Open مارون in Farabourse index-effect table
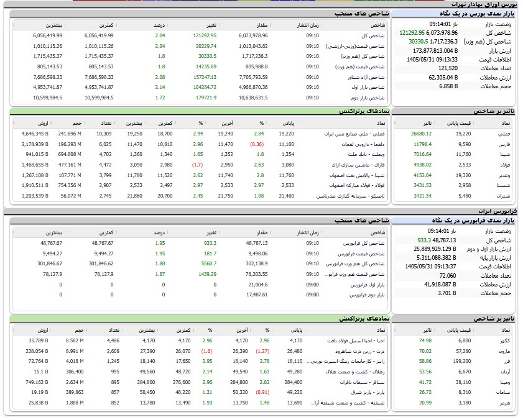The width and height of the screenshot is (523, 420). coord(504,351)
